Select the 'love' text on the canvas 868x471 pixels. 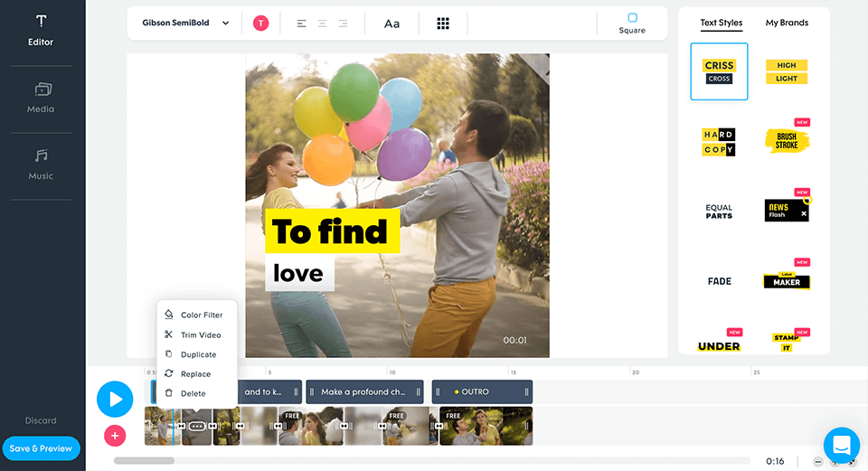click(x=299, y=273)
